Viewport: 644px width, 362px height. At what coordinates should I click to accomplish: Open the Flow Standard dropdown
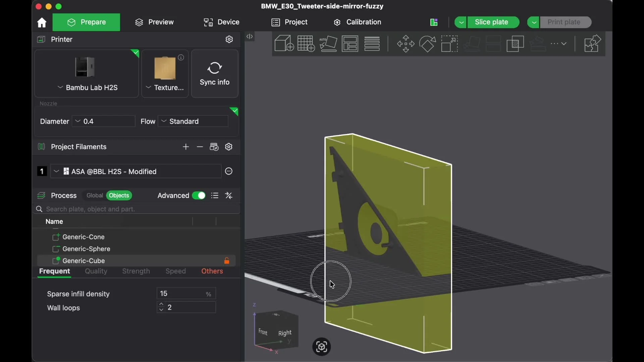tap(193, 121)
